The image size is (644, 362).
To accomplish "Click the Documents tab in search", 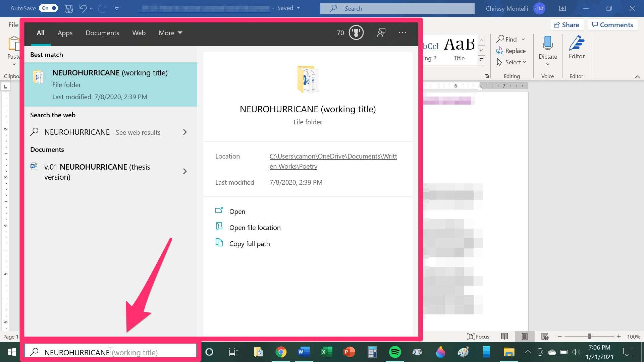I will (x=102, y=32).
